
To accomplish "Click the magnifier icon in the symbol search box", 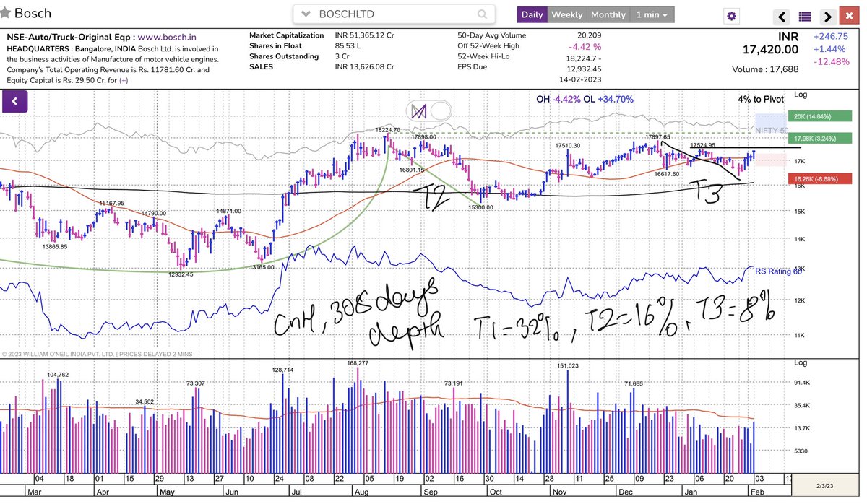I will (481, 14).
